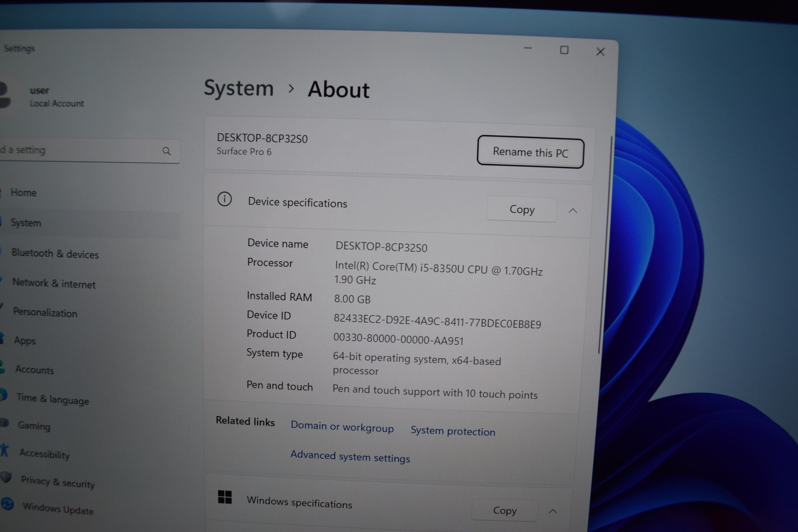Click the vertical scrollbar of Settings
Screen dimensions: 798x532
pyautogui.click(x=606, y=244)
